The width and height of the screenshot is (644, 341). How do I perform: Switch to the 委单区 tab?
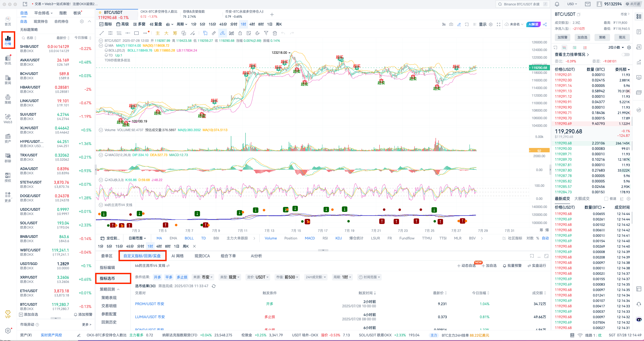(107, 256)
